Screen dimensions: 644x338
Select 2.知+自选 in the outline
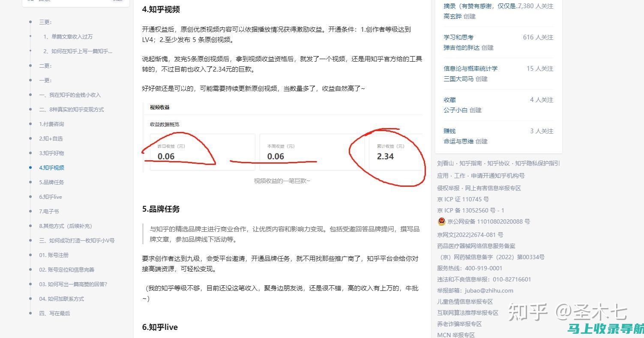51,138
